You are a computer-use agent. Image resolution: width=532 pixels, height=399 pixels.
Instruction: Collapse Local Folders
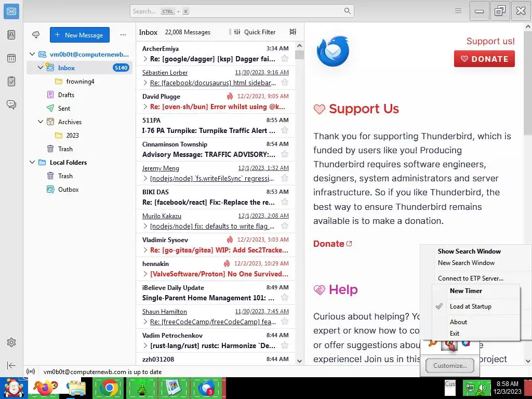(32, 162)
